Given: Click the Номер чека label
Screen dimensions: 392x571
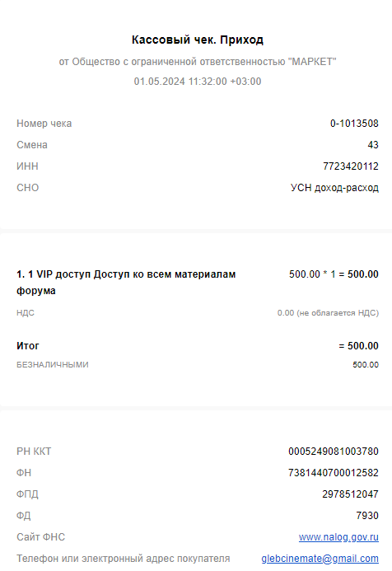Looking at the screenshot, I should pyautogui.click(x=44, y=124).
